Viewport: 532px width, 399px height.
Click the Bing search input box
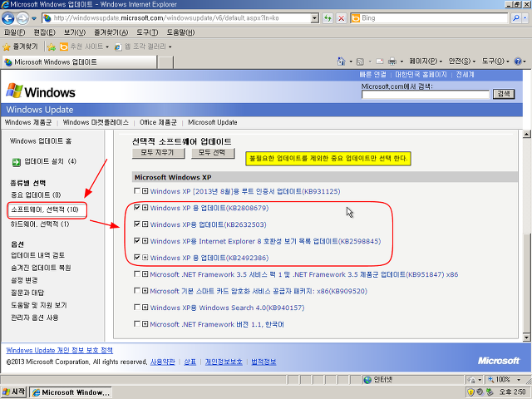(429, 18)
